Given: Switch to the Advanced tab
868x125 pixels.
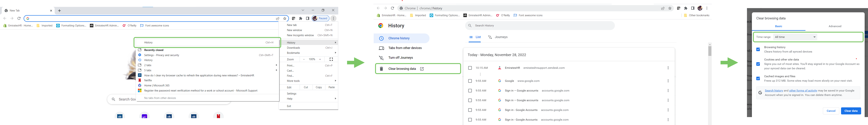Looking at the screenshot, I should pos(835,26).
